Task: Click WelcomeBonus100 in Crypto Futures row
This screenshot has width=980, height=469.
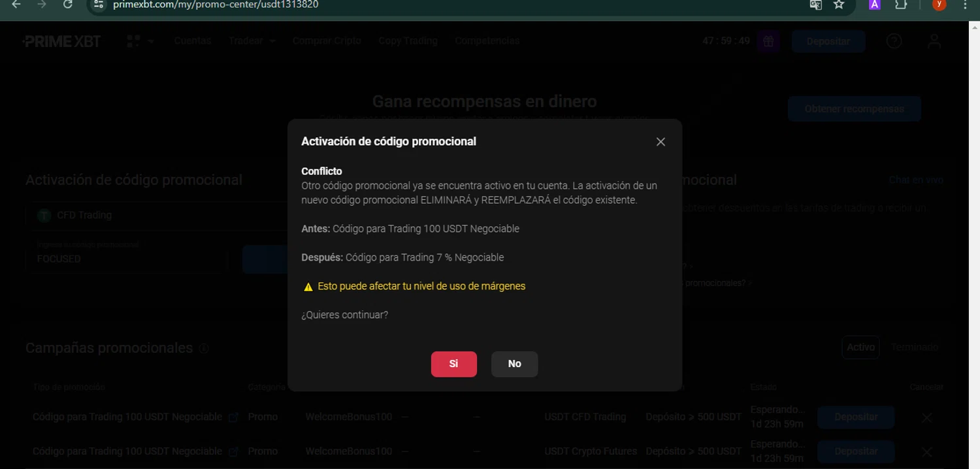Action: pos(349,451)
